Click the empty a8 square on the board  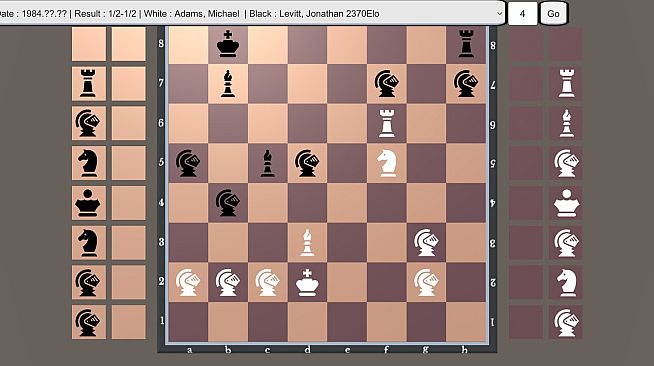click(x=188, y=44)
